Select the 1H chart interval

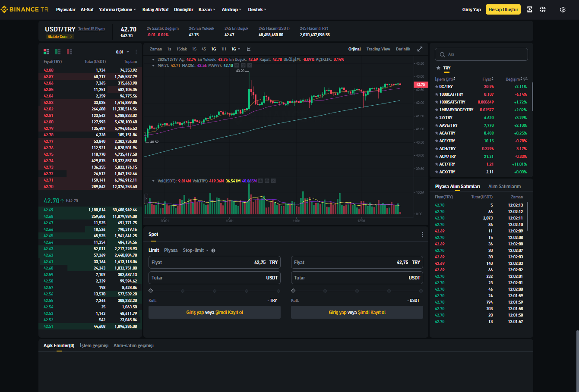coord(224,49)
